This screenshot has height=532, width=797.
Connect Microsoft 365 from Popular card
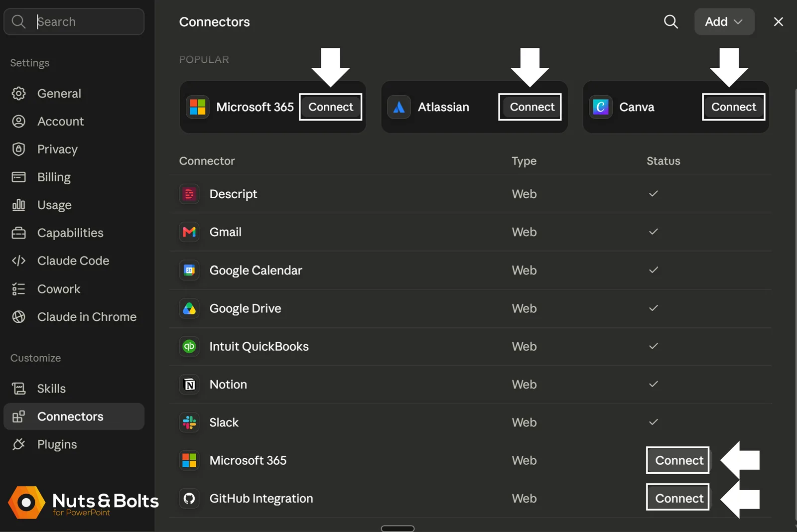pos(331,107)
